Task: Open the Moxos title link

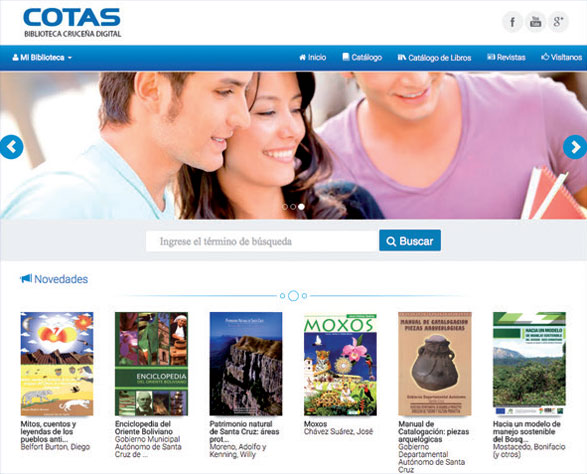Action: pos(316,424)
